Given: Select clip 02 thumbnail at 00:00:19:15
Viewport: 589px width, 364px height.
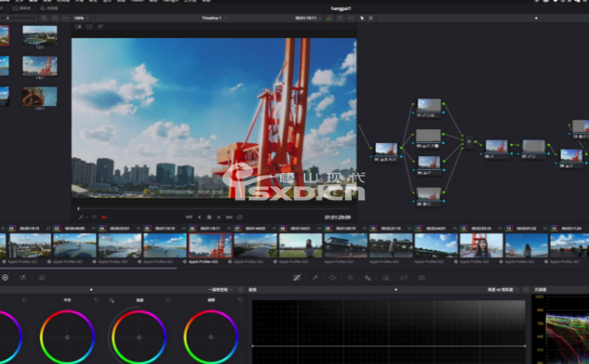Looking at the screenshot, I should 30,245.
